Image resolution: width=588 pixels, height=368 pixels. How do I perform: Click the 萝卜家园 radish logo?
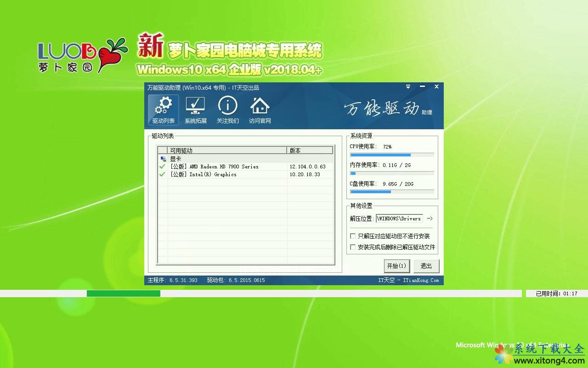tap(83, 54)
